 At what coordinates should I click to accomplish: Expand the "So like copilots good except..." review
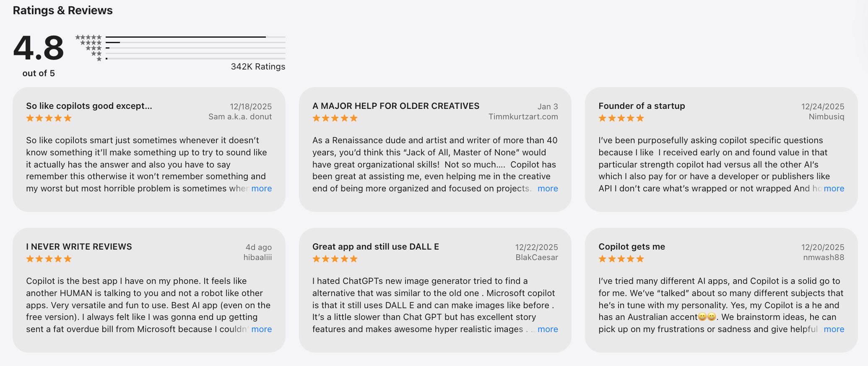(261, 188)
